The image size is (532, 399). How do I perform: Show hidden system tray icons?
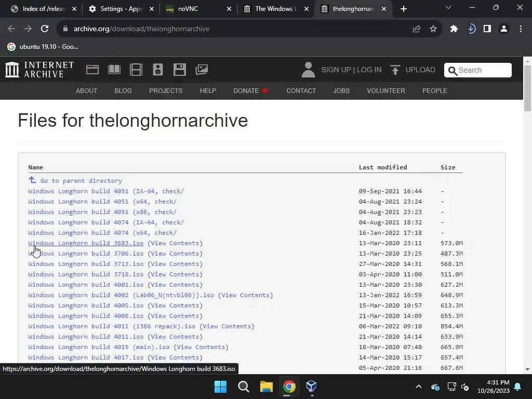[x=419, y=387]
